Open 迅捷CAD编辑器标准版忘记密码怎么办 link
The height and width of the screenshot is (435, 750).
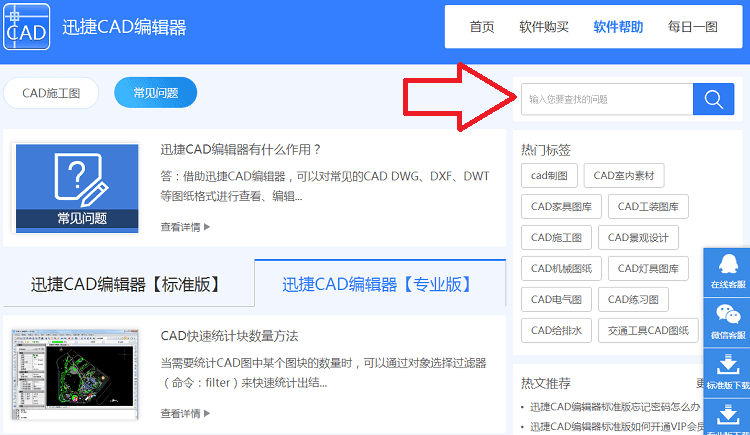[x=615, y=407]
